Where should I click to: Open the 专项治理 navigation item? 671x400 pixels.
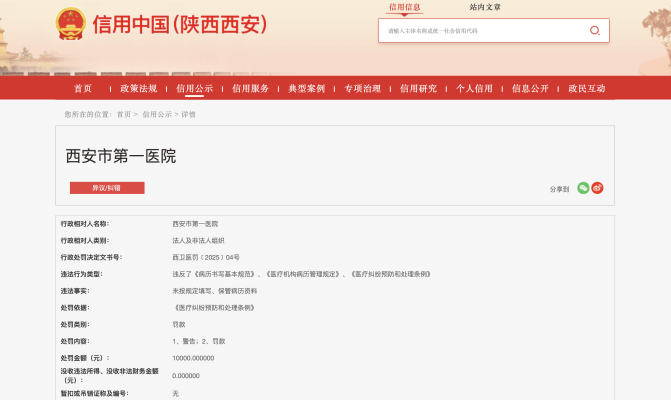pos(362,89)
